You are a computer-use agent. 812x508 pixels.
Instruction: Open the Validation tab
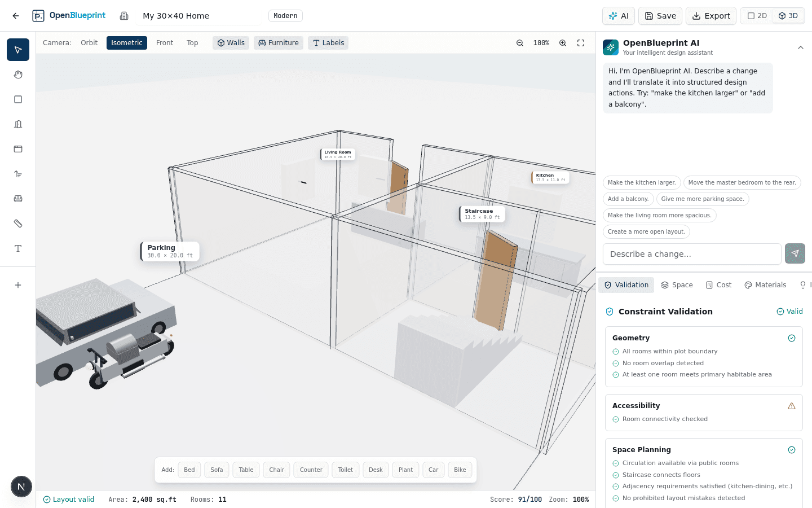tap(626, 285)
